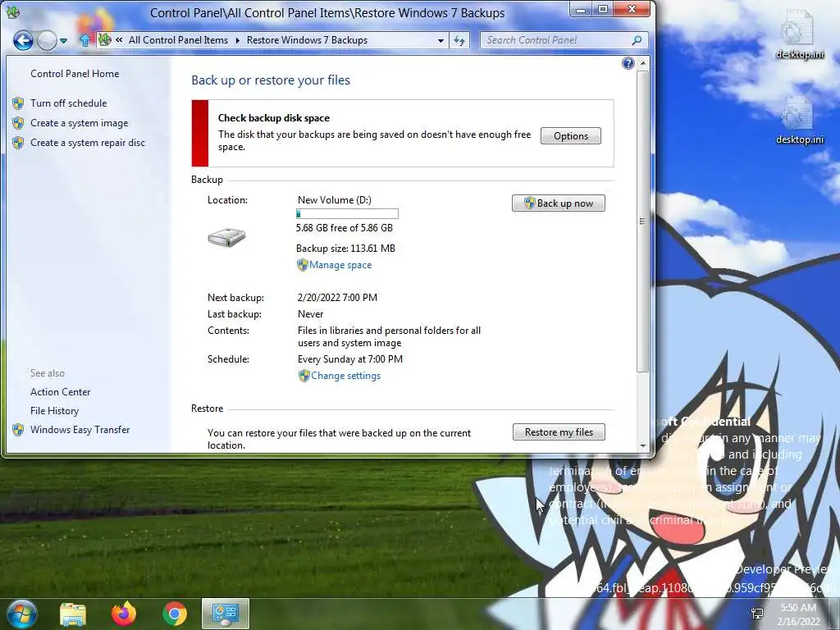Viewport: 840px width, 630px height.
Task: Launch Google Chrome from the taskbar
Action: pos(175,614)
